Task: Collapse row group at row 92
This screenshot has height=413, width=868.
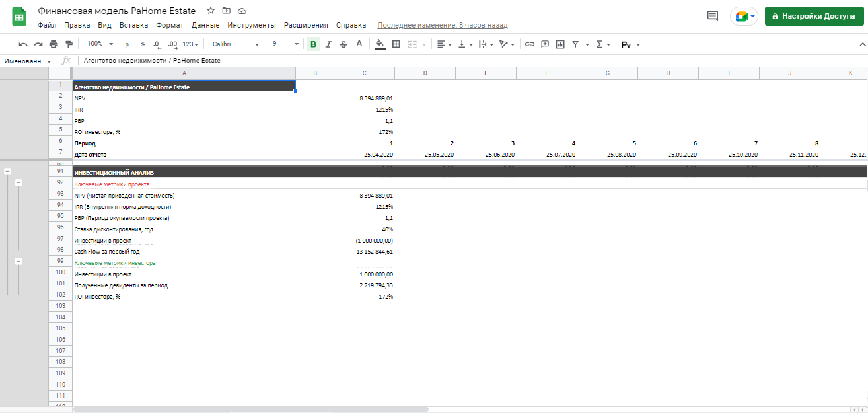Action: (x=18, y=182)
